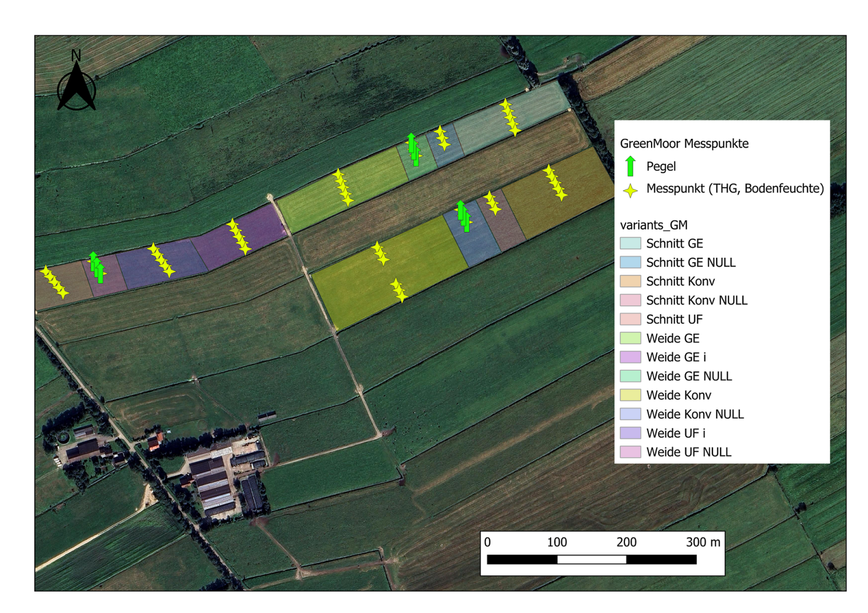868x613 pixels.
Task: Select the variants_GM legend heading
Action: (654, 225)
